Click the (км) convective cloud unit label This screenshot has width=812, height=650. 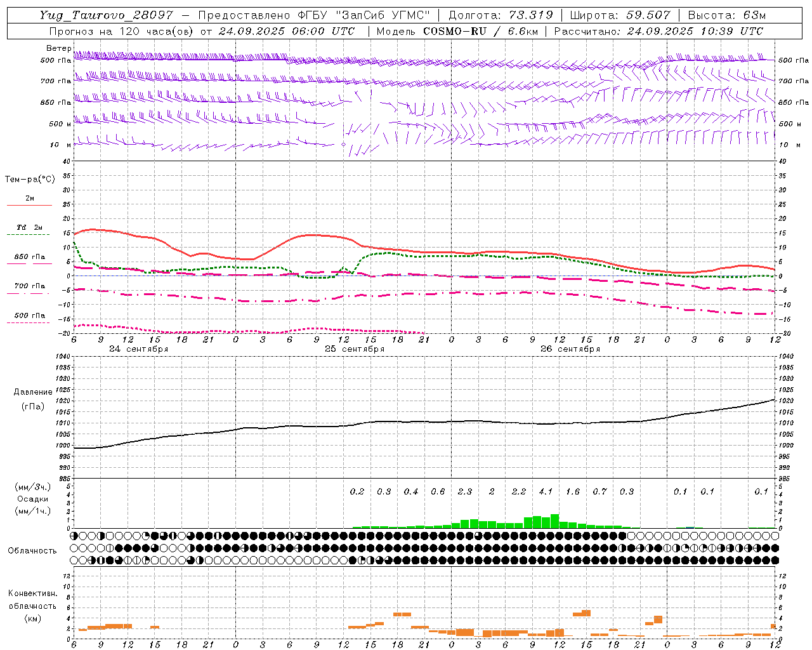click(32, 618)
